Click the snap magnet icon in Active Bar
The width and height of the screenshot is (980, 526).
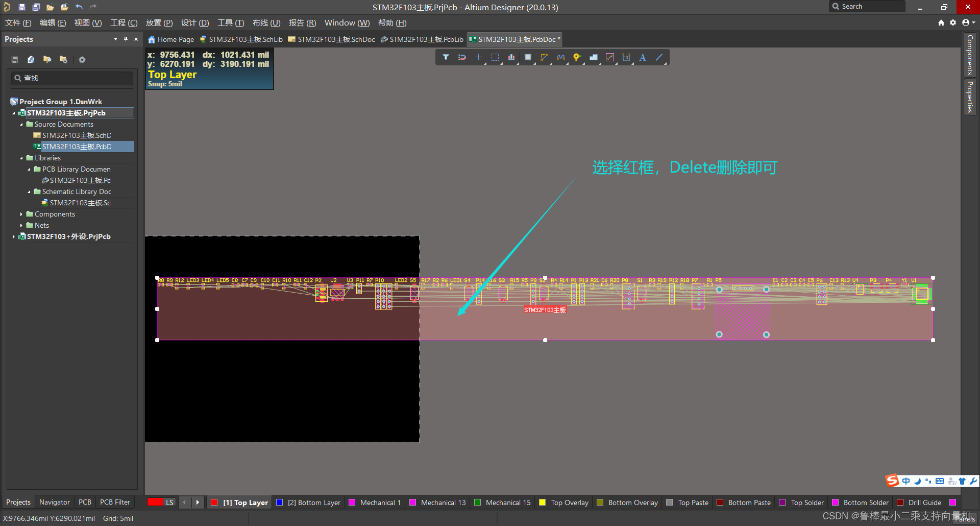point(462,57)
